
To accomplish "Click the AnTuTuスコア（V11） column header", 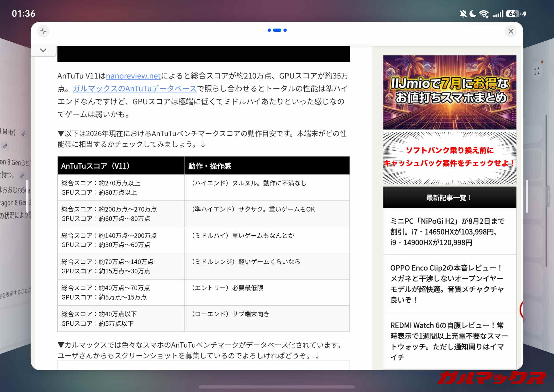I will (x=121, y=166).
